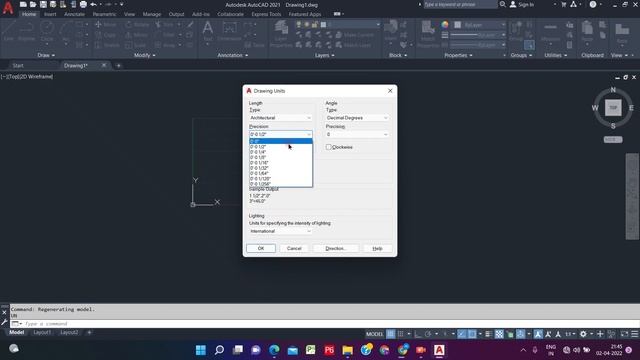The height and width of the screenshot is (360, 640).
Task: Toggle clean screen icon in status bar
Action: tap(624, 334)
